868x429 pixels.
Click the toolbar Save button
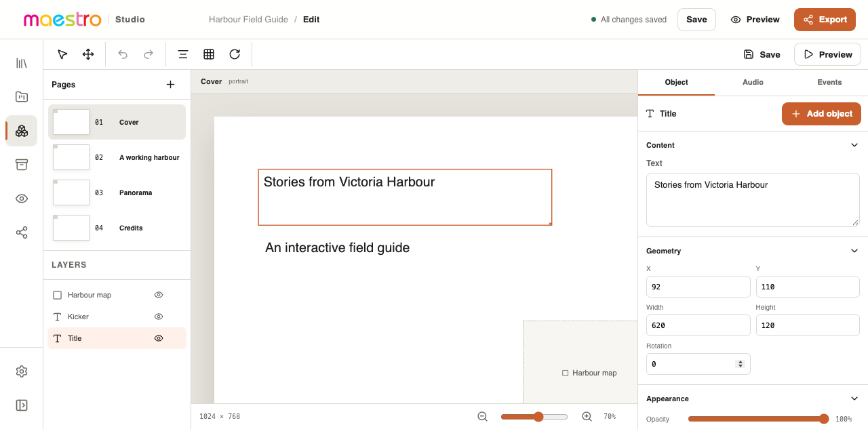(762, 54)
